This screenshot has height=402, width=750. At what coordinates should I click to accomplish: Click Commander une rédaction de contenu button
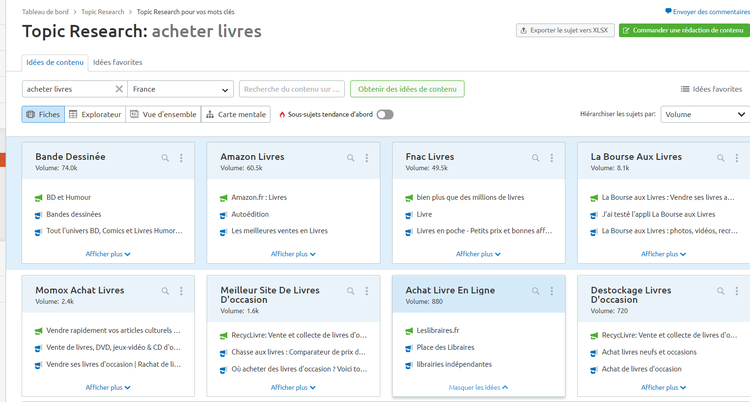point(684,30)
